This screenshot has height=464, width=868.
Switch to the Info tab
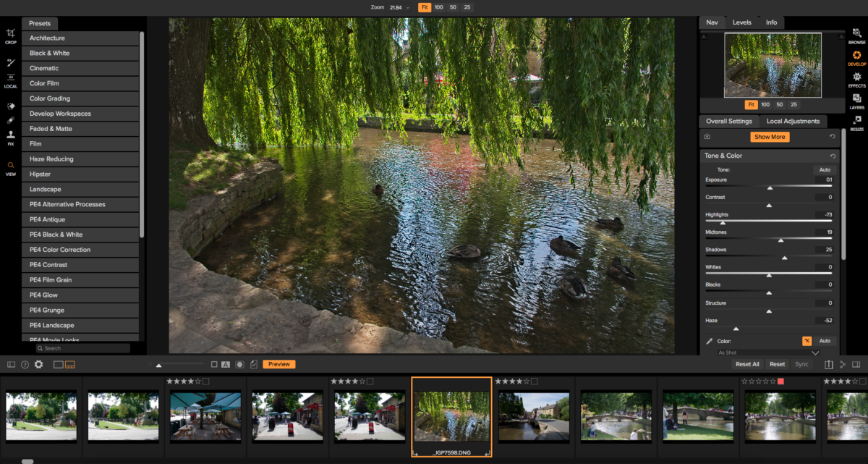pos(772,22)
